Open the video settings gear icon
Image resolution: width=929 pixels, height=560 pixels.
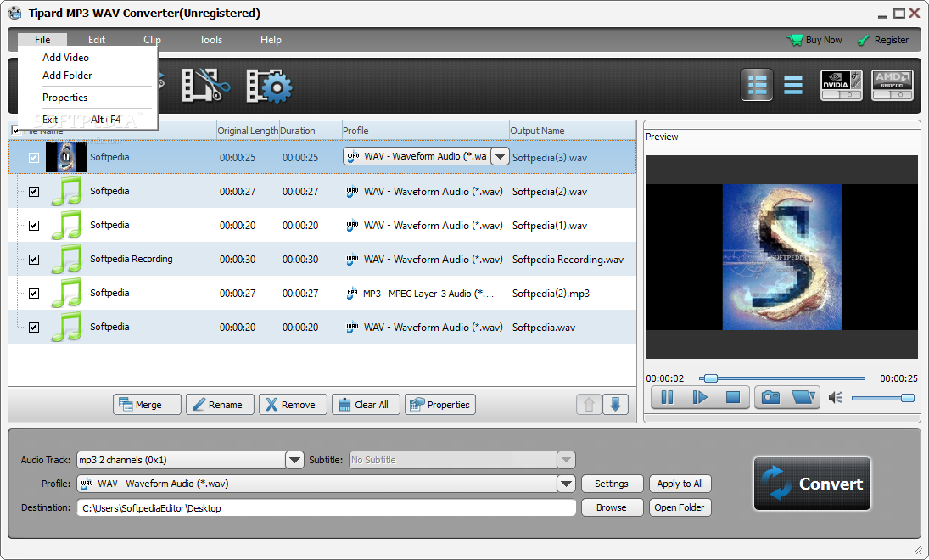270,87
